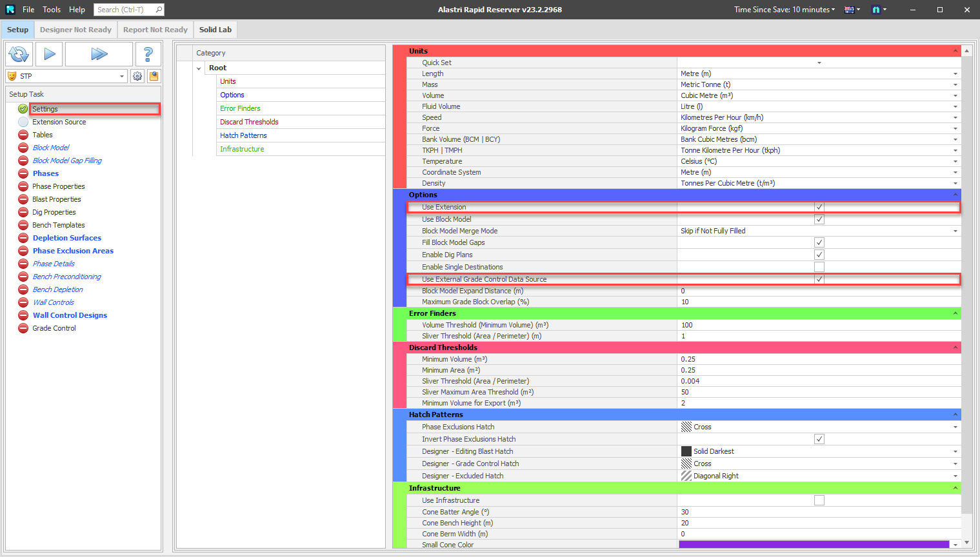Click the gear icon beside STP dropdown
This screenshot has width=980, height=557.
click(137, 76)
